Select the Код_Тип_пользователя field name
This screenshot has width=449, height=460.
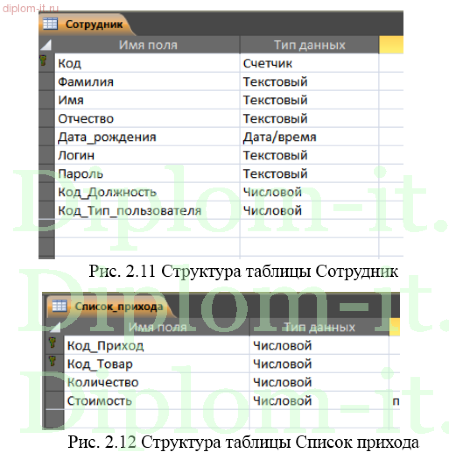(147, 210)
